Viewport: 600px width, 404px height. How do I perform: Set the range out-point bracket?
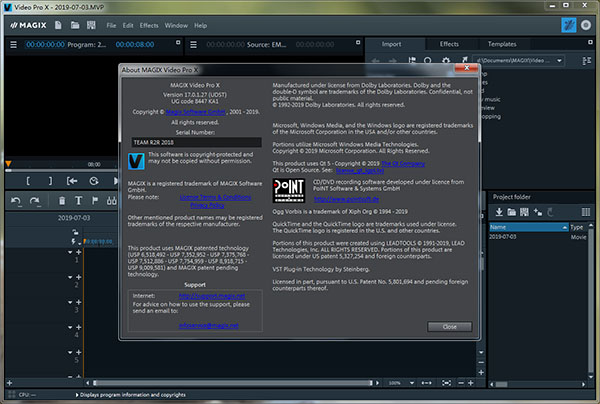point(50,181)
